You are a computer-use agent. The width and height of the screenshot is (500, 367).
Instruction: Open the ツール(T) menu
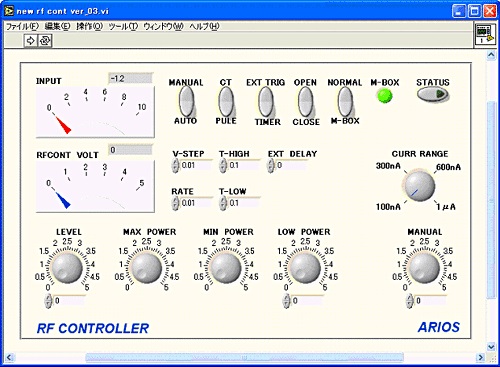tap(123, 26)
